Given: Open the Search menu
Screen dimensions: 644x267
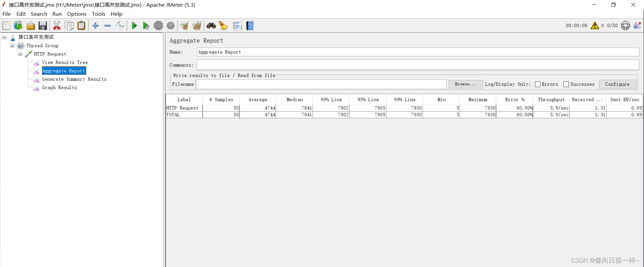Looking at the screenshot, I should (39, 14).
